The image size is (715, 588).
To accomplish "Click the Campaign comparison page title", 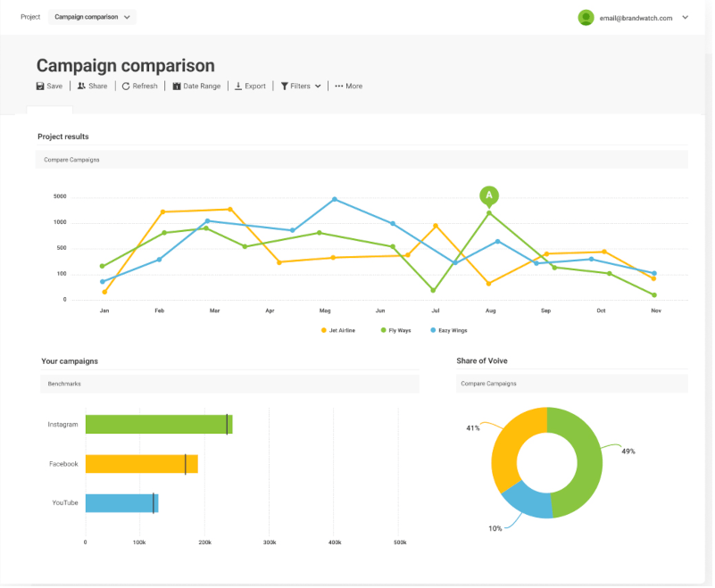I will click(125, 66).
